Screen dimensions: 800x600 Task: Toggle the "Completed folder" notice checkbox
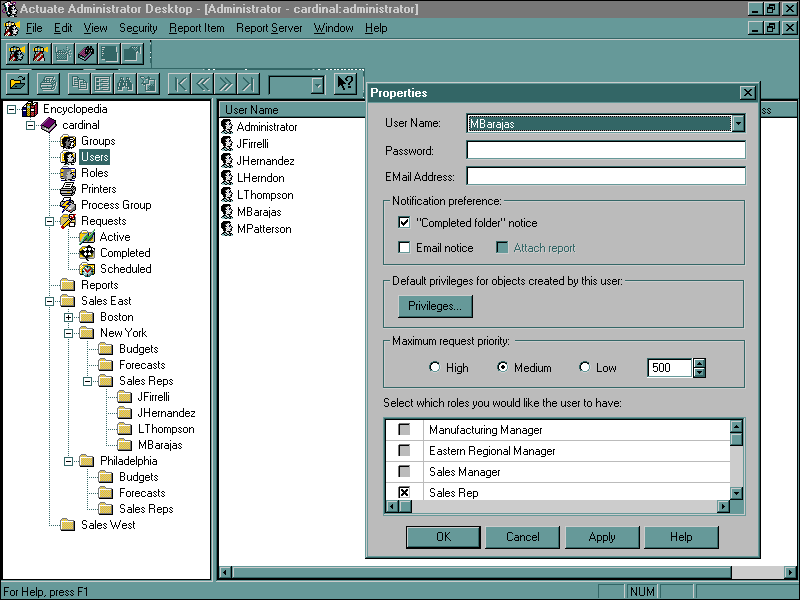click(x=404, y=222)
